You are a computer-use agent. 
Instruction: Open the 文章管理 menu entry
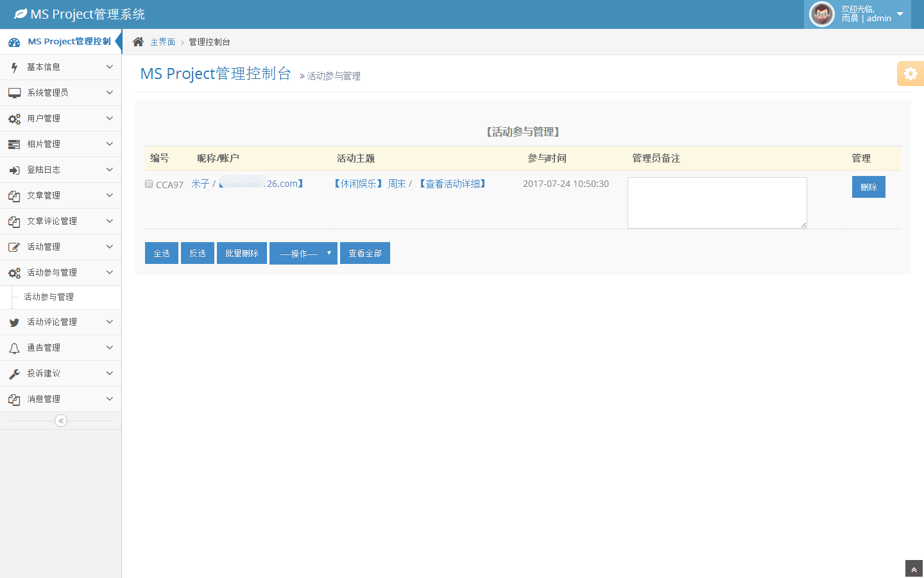click(x=60, y=195)
